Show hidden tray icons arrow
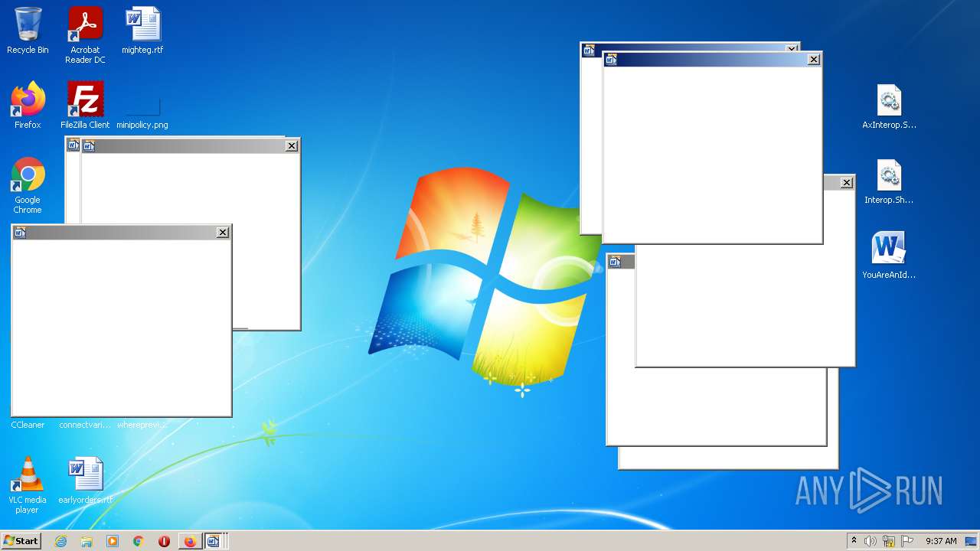 [854, 541]
